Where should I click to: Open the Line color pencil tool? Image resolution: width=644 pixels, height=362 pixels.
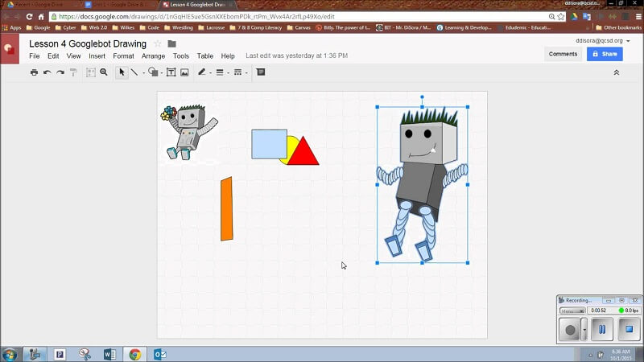tap(202, 72)
